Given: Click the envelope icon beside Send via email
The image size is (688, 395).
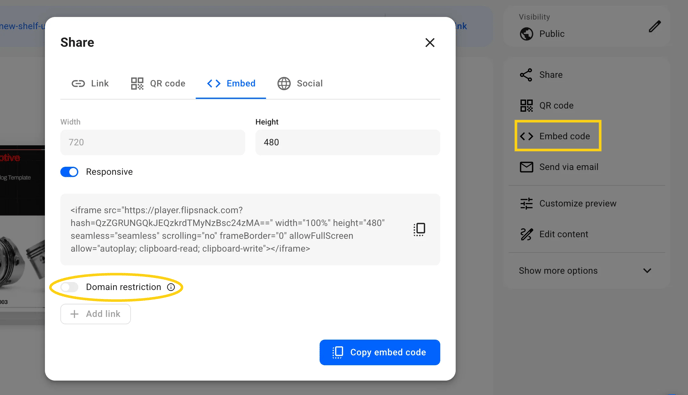Looking at the screenshot, I should click(526, 167).
